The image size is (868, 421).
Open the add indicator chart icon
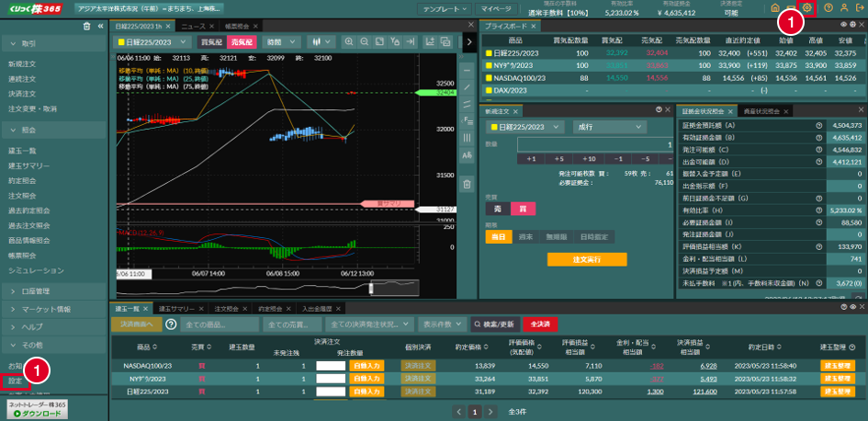430,41
